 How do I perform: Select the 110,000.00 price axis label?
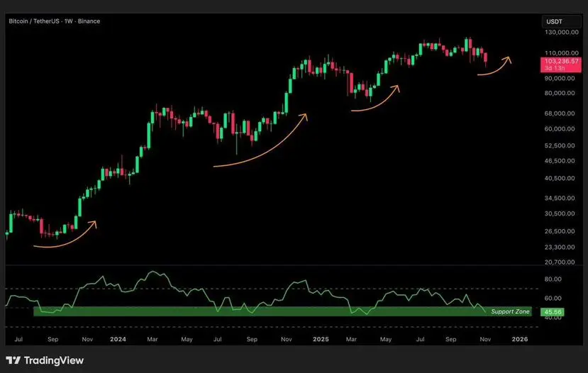[x=561, y=53]
